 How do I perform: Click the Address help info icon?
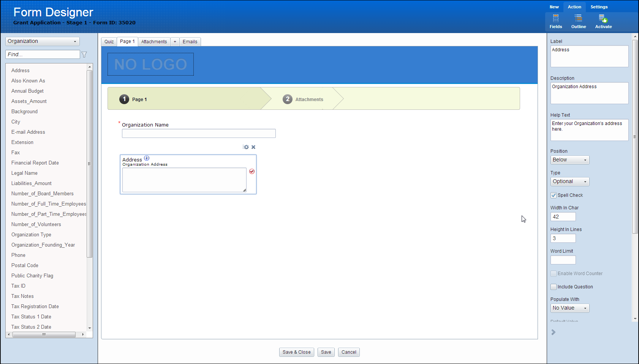[147, 158]
